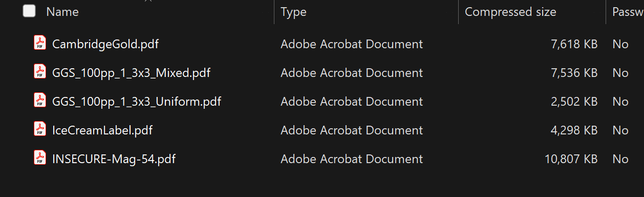
Task: Click the PDF icon of INSECURE-Mag-54.pdf
Action: tap(39, 158)
